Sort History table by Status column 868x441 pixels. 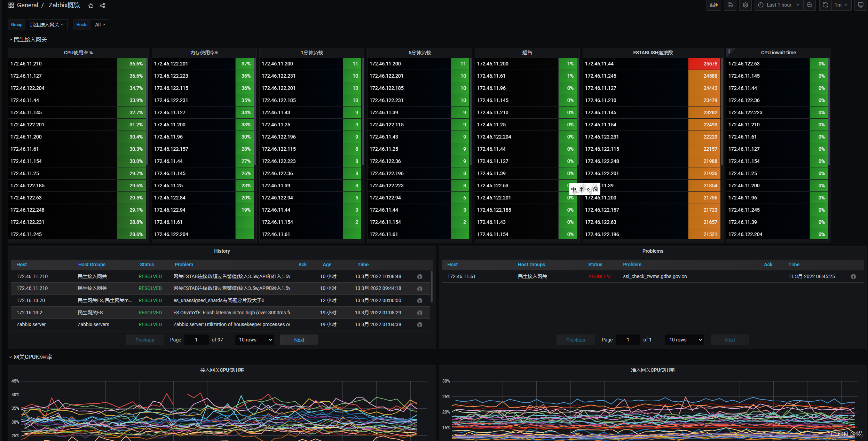pos(147,265)
